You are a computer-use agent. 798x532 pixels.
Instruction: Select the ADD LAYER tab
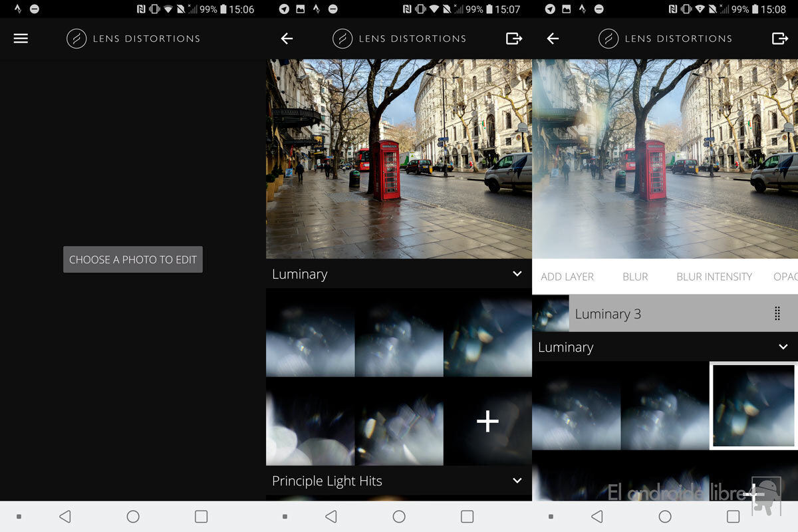[567, 277]
